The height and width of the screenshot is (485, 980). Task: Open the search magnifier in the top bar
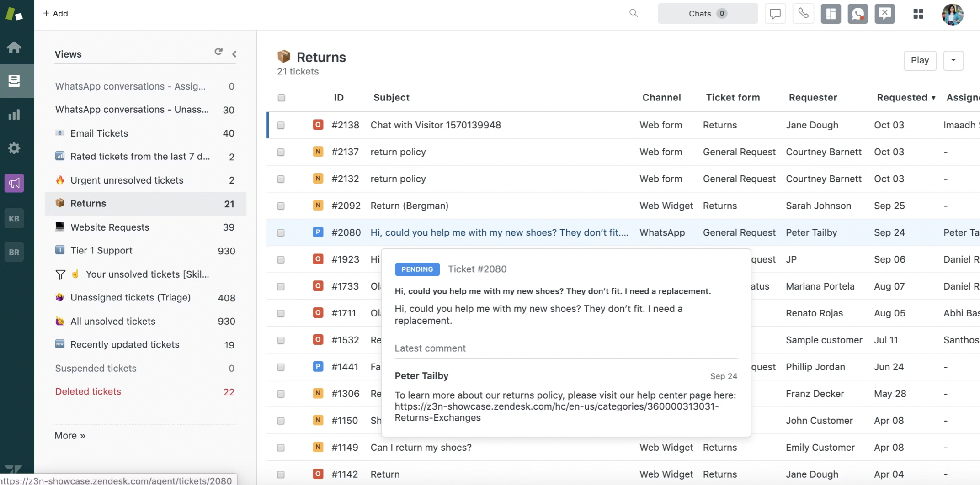634,13
